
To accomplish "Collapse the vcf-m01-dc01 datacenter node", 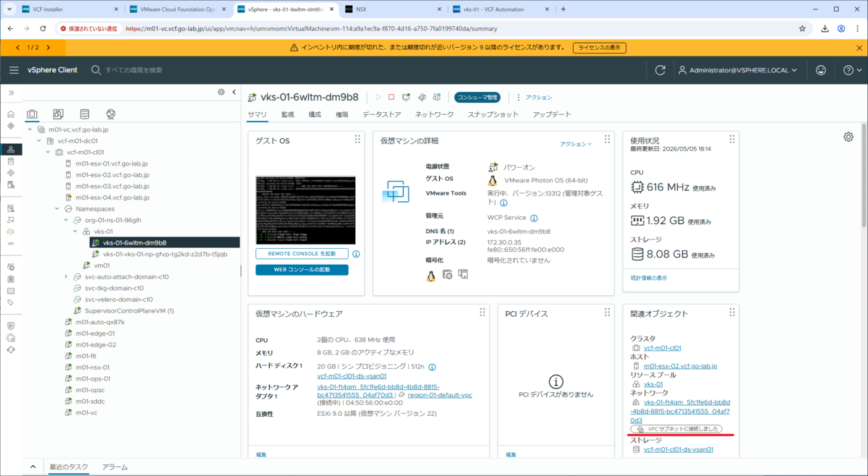I will click(x=38, y=141).
